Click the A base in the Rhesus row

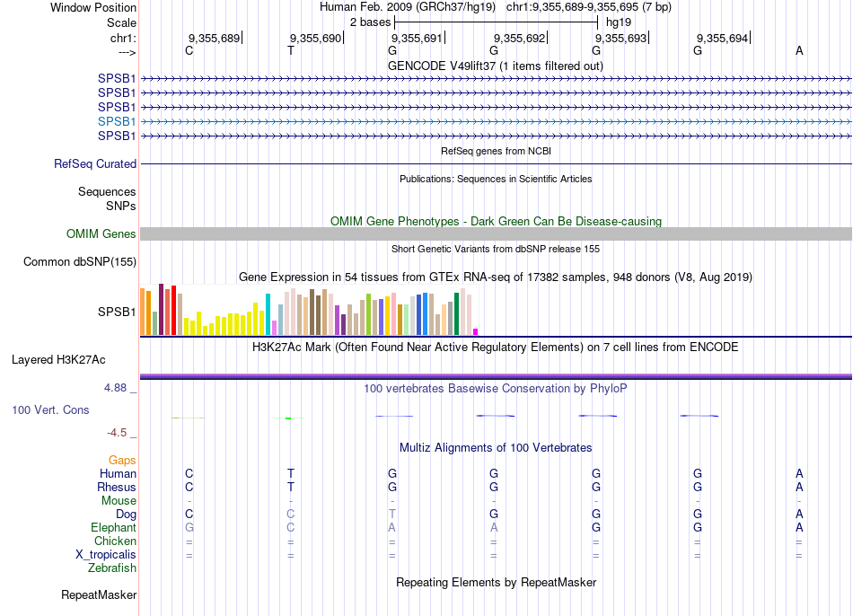[x=799, y=487]
